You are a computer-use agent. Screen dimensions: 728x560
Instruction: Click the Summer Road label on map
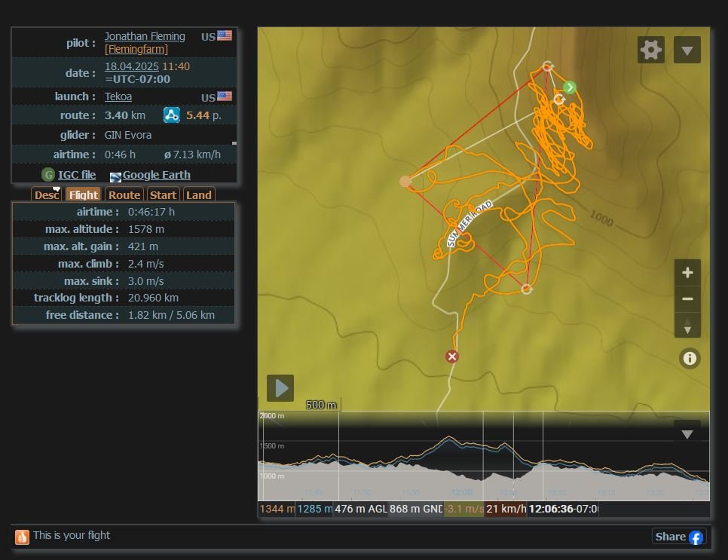click(470, 223)
